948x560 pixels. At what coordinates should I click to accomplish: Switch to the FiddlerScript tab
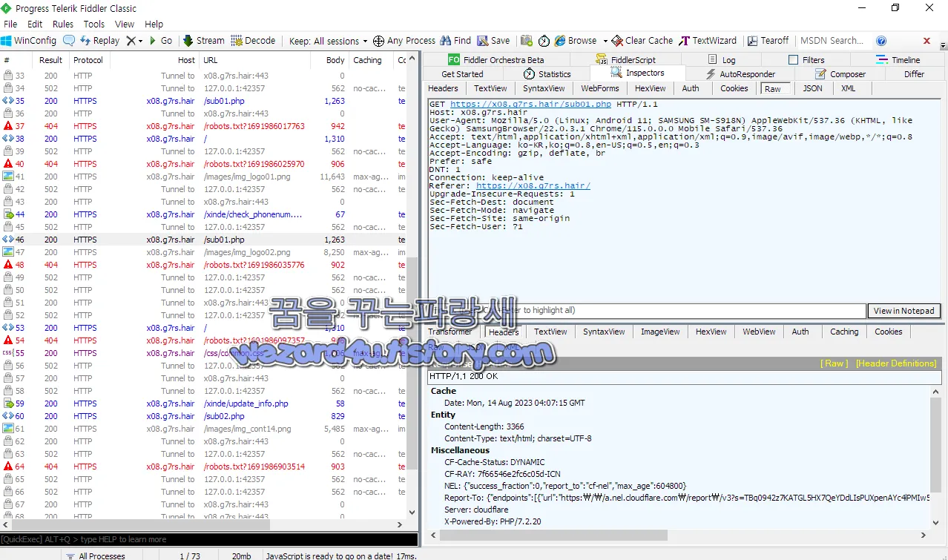click(x=625, y=60)
